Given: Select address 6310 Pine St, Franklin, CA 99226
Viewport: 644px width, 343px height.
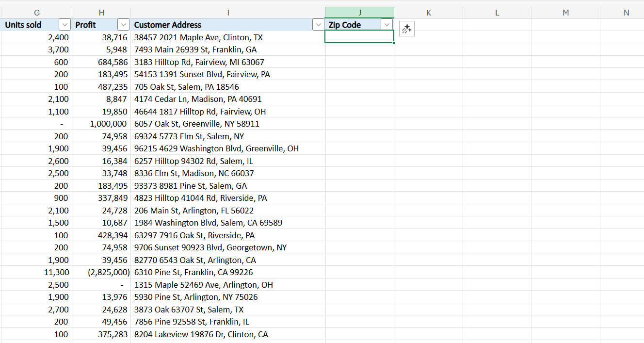Looking at the screenshot, I should pos(228,272).
